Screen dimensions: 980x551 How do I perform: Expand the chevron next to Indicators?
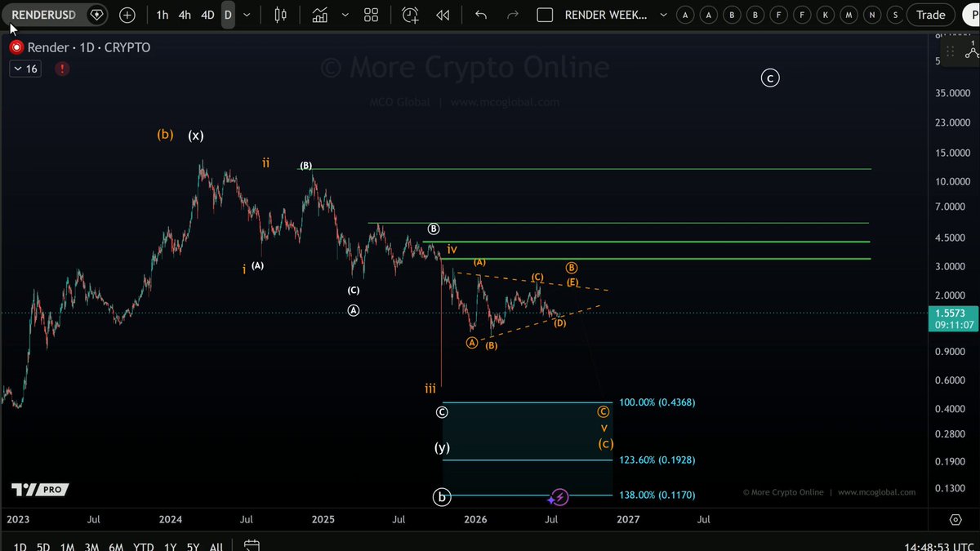pyautogui.click(x=345, y=15)
